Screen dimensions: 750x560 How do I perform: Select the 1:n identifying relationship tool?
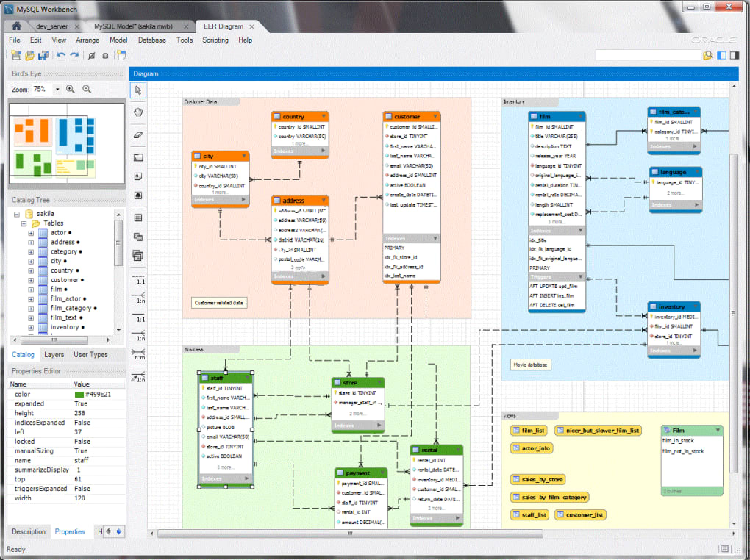click(138, 335)
